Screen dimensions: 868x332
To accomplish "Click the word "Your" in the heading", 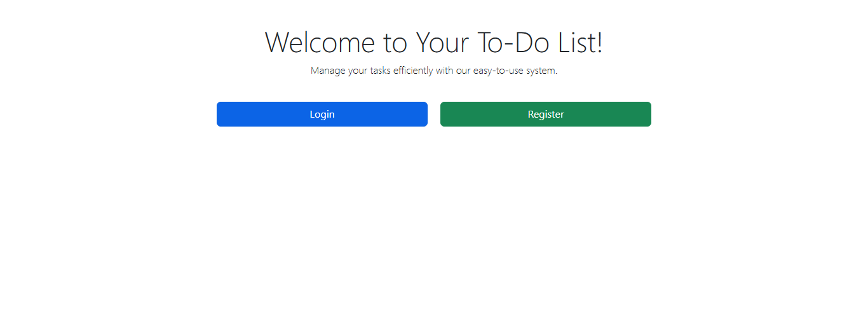I will [x=442, y=43].
